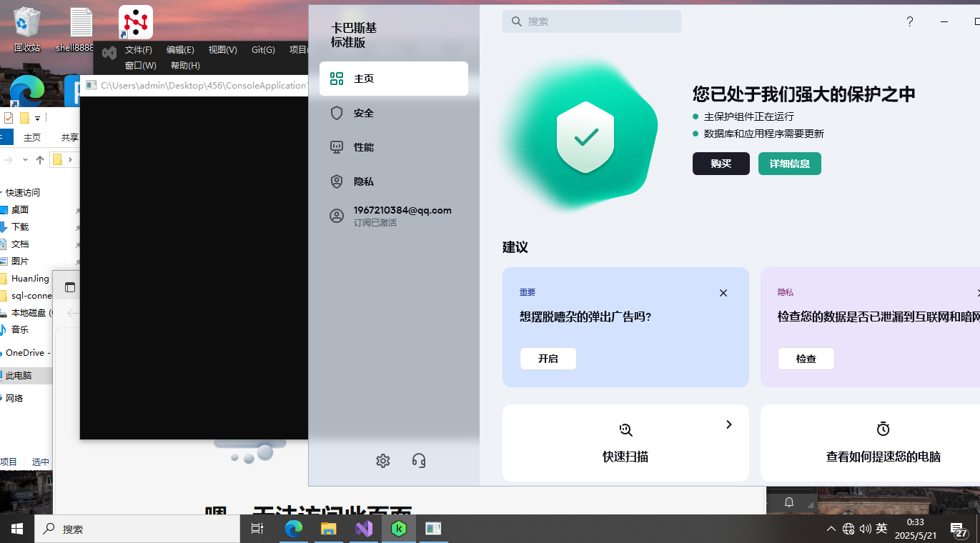
Task: Expand the system tray hidden icons chevron
Action: tap(831, 529)
